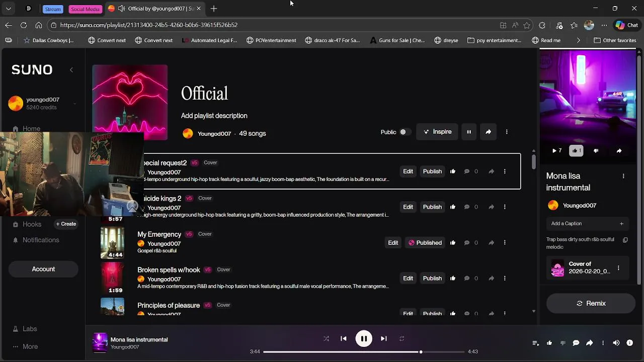
Task: Mute volume with speaker icon
Action: [616, 343]
